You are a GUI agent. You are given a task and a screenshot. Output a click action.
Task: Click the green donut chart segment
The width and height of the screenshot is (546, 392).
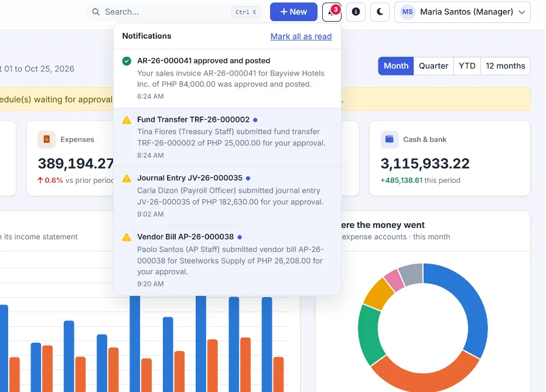pos(369,334)
